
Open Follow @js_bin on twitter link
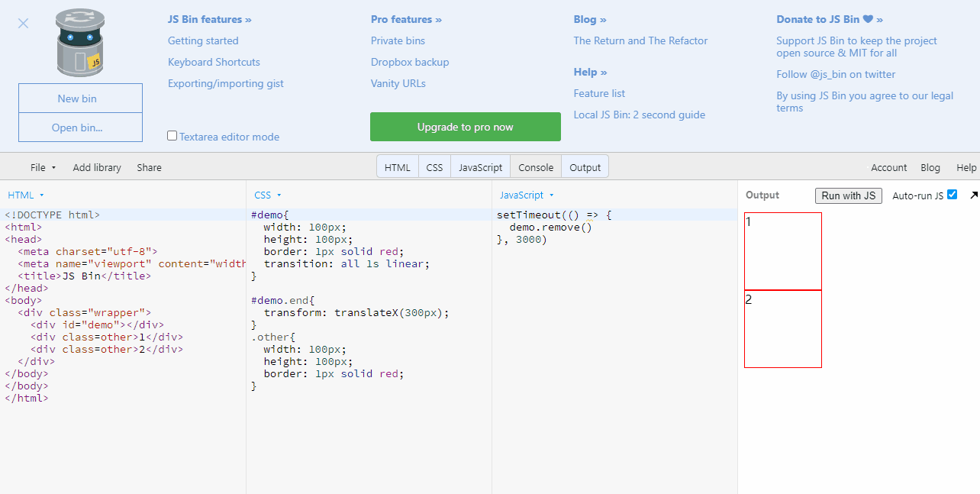[x=836, y=74]
